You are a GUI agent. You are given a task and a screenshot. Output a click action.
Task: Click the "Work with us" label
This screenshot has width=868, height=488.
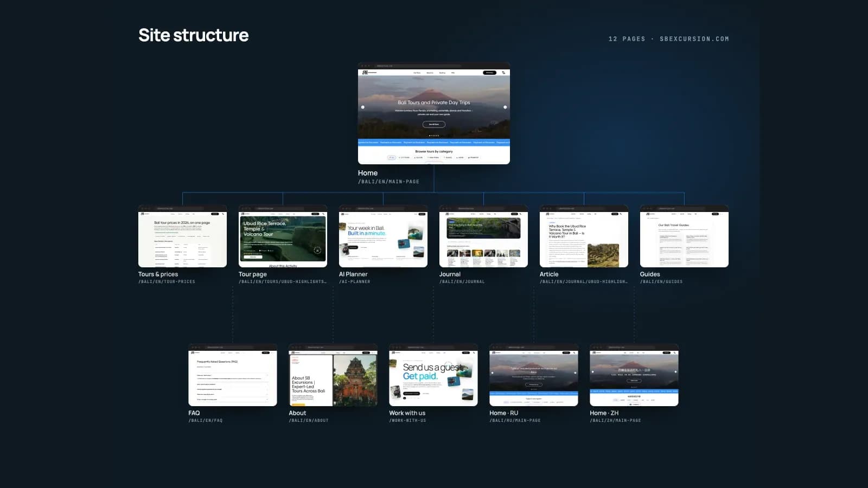[x=407, y=413]
